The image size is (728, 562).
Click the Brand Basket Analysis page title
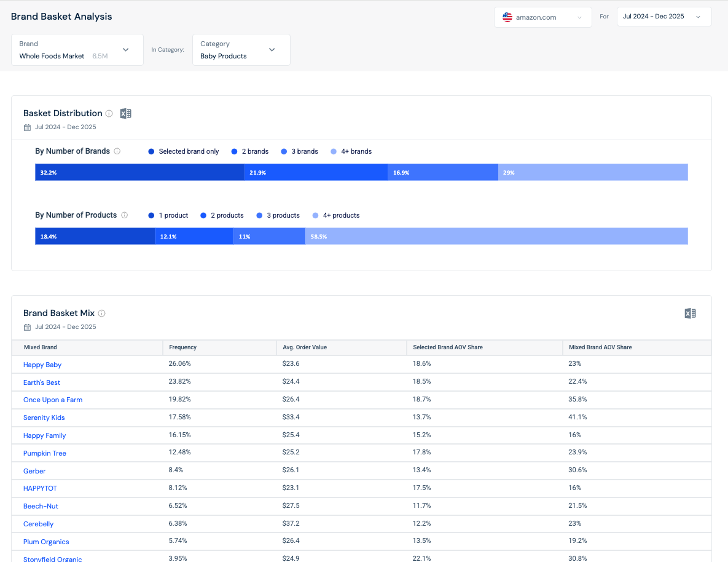[61, 17]
